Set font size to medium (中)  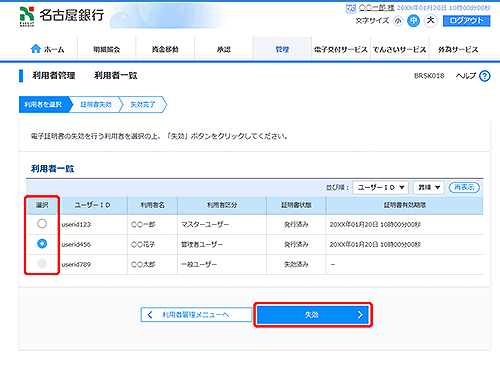(x=414, y=21)
